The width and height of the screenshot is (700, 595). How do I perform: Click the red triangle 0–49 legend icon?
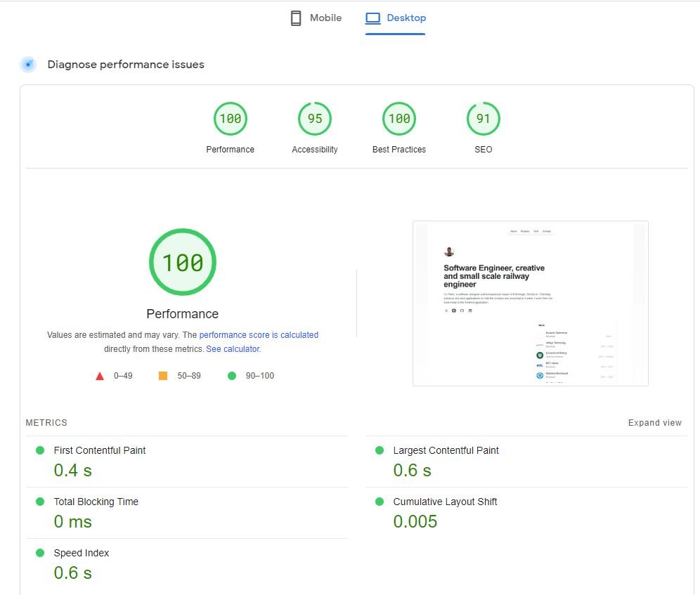[x=100, y=376]
